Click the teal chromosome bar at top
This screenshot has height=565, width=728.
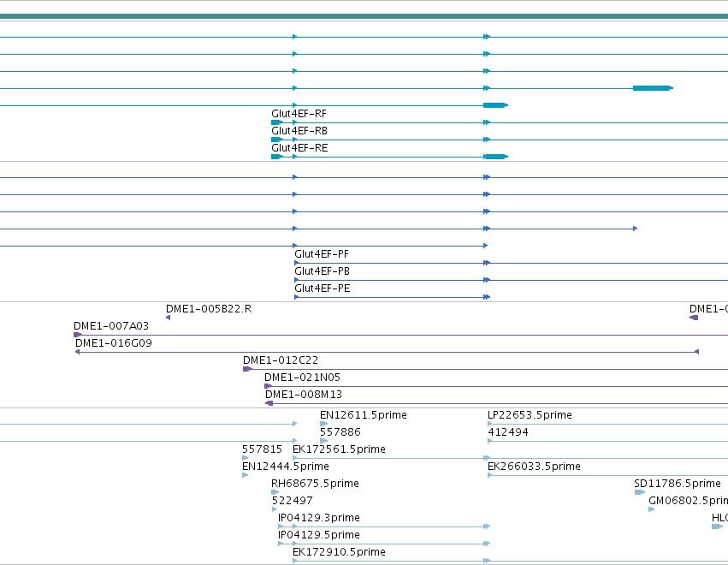click(364, 17)
